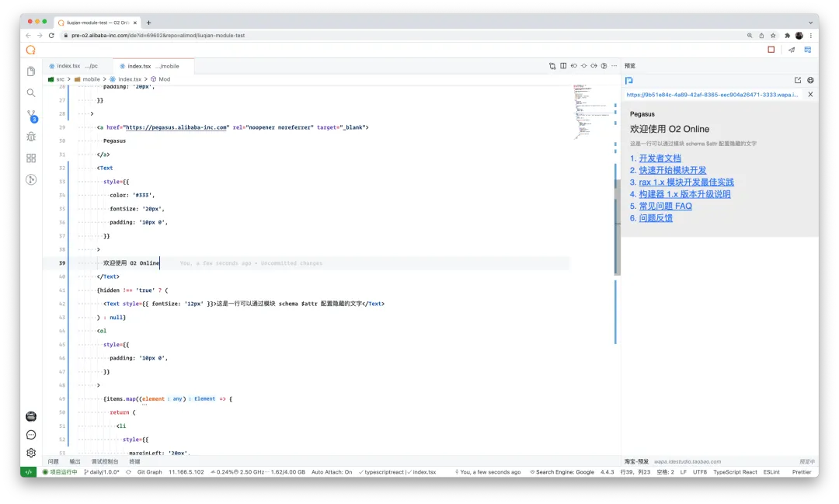Select the Source Control icon with badge 3
Viewport: 839px width, 504px height.
(x=30, y=115)
